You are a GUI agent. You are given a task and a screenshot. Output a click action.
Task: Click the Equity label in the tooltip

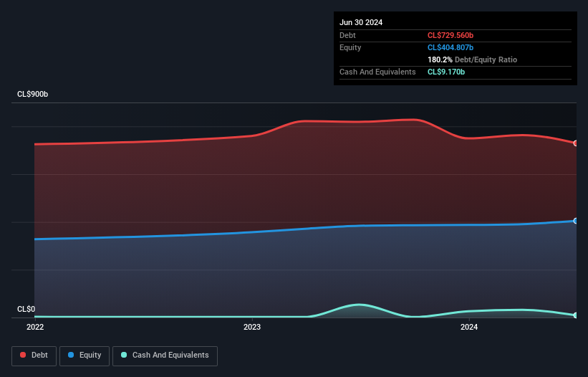click(x=350, y=47)
